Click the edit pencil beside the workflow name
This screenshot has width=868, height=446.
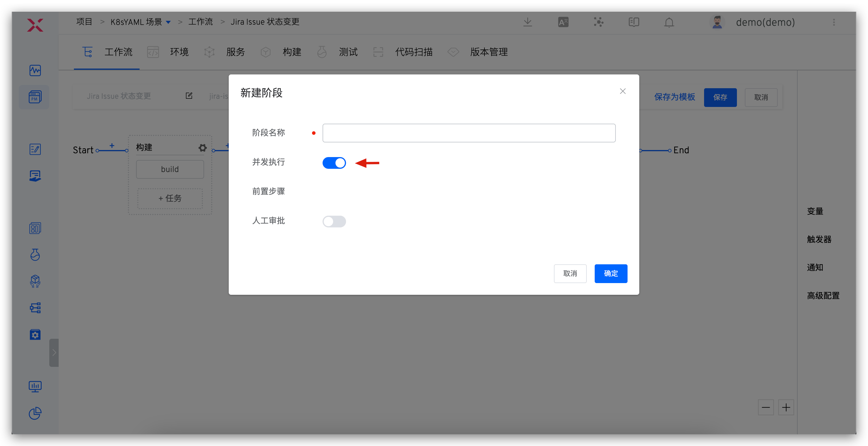coord(189,96)
